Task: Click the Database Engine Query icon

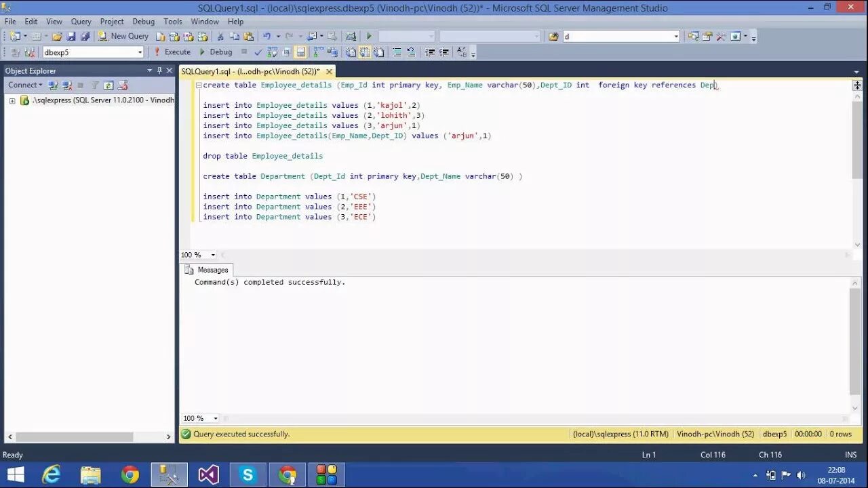Action: pyautogui.click(x=161, y=36)
